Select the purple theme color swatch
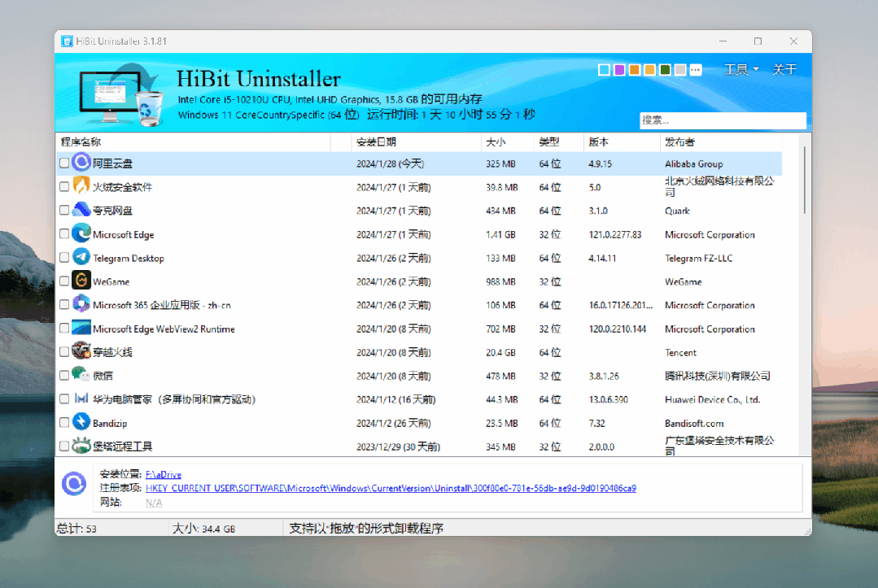The height and width of the screenshot is (588, 878). 619,70
